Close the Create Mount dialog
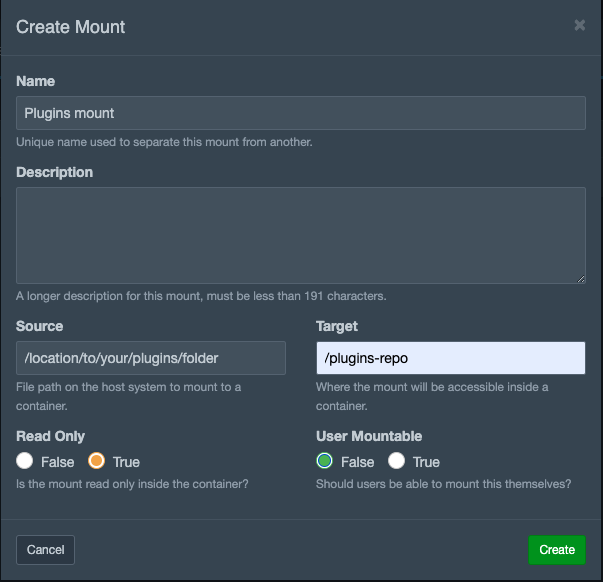The width and height of the screenshot is (603, 582). click(x=580, y=25)
